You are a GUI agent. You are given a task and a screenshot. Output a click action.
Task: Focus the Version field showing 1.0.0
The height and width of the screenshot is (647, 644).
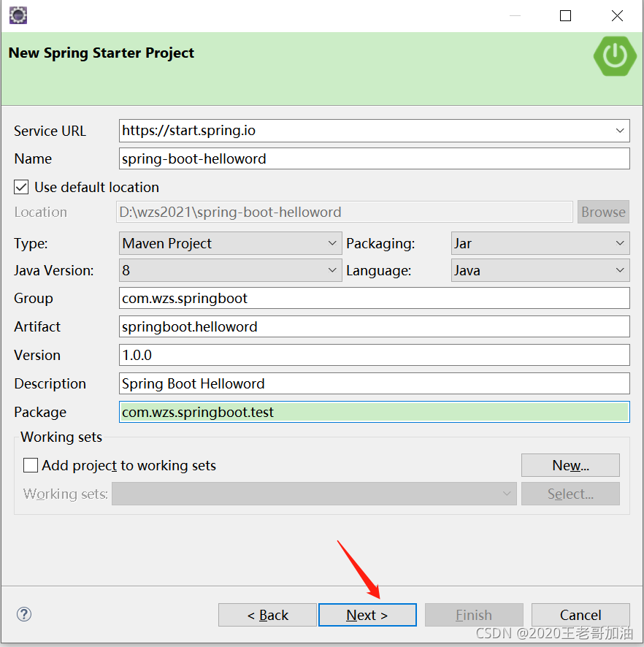pyautogui.click(x=374, y=356)
